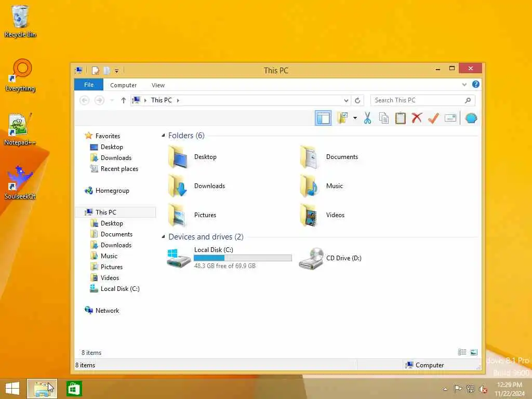
Task: Expand breadcrumb arrow before This PC
Action: click(x=145, y=100)
